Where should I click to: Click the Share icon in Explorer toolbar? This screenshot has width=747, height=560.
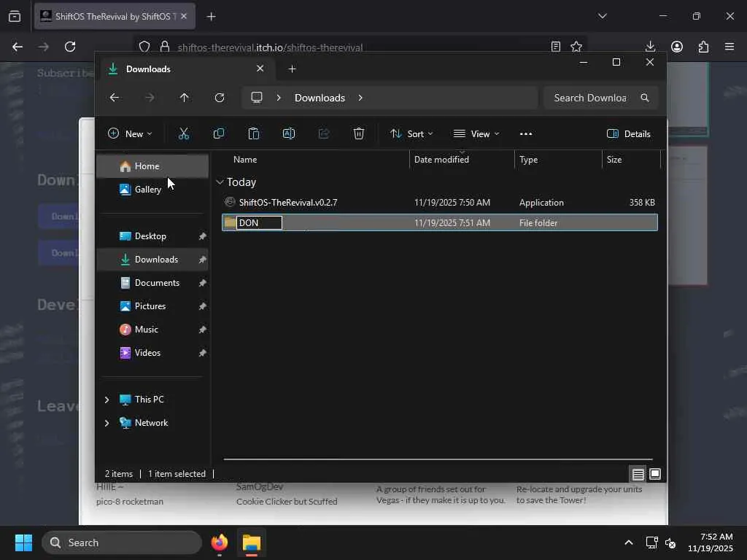click(324, 134)
